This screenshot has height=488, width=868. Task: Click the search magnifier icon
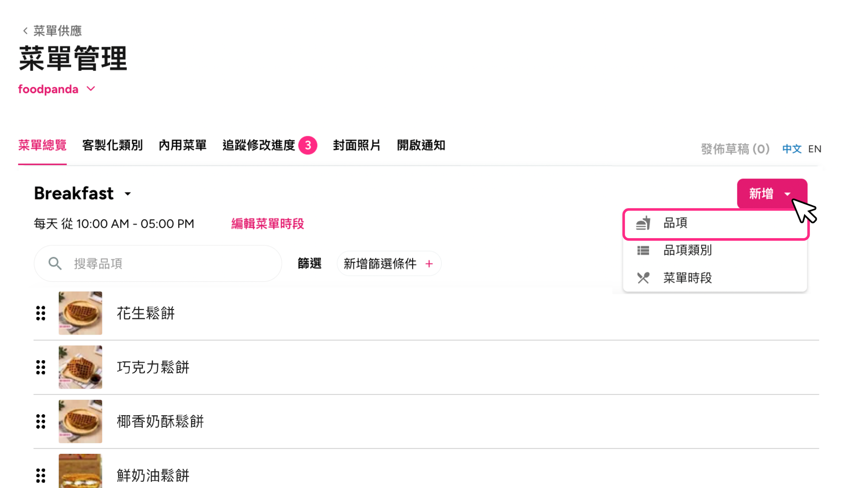(x=55, y=264)
